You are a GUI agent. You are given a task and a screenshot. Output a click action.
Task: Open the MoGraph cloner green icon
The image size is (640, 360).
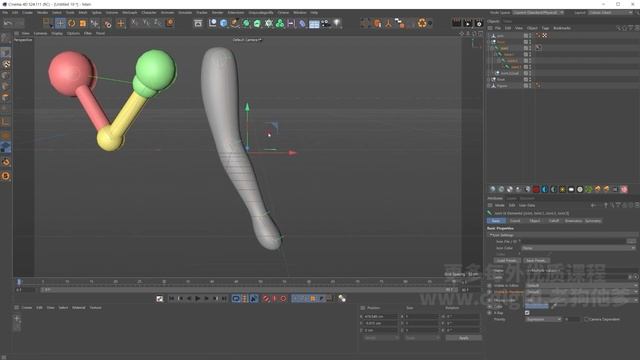[280, 23]
